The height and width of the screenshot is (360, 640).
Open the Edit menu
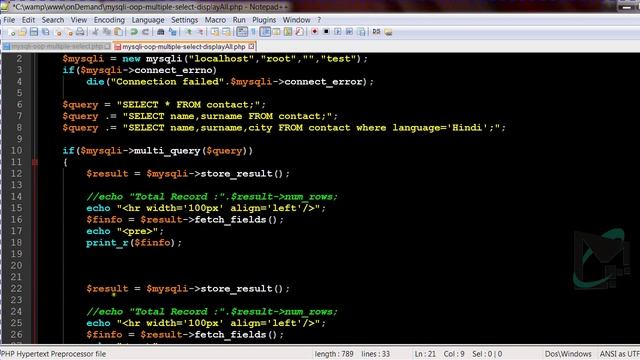[28, 20]
